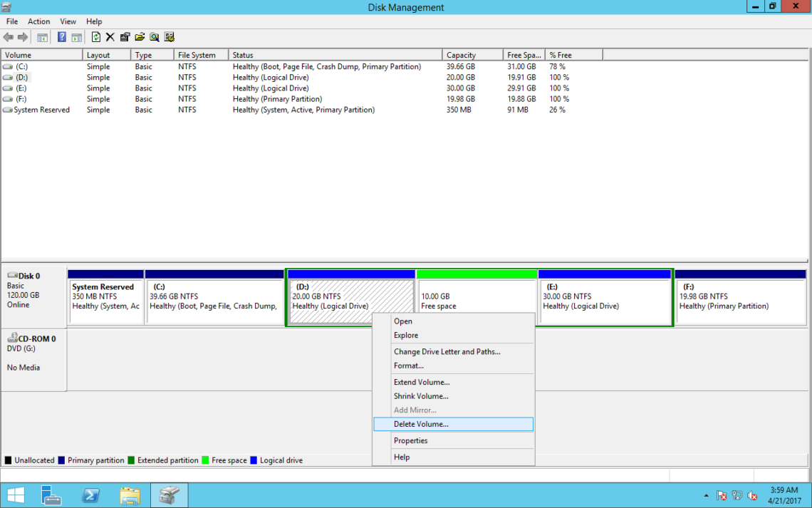This screenshot has height=508, width=812.
Task: Click the Capacity column header
Action: pos(472,54)
